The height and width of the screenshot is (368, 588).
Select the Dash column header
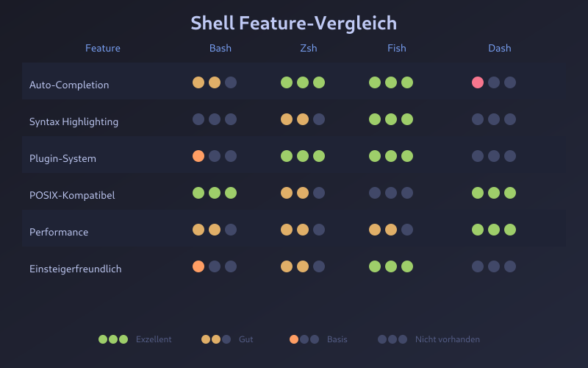click(500, 49)
